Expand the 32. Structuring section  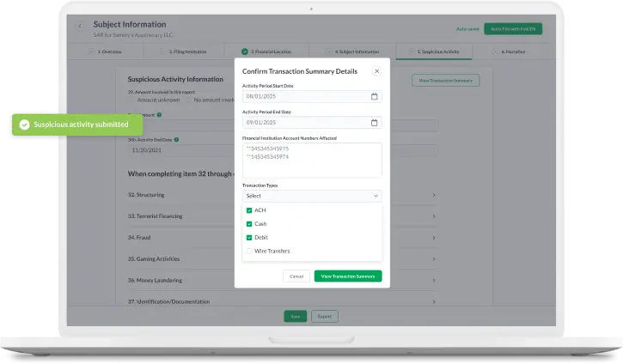tap(433, 195)
